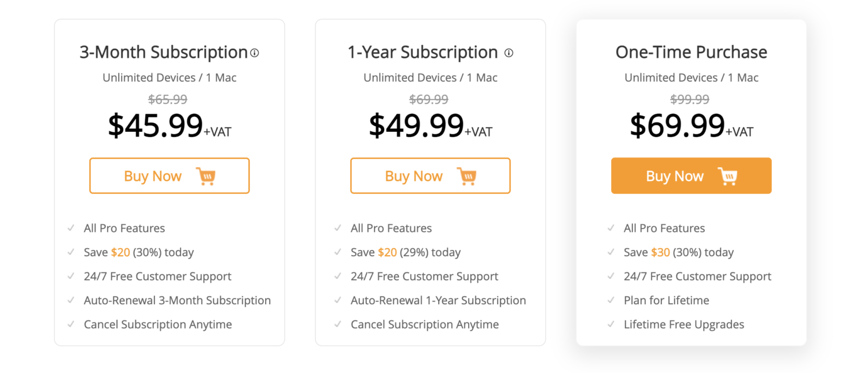Image resolution: width=868 pixels, height=373 pixels.
Task: Buy the 1-Year Subscription plan
Action: click(x=431, y=176)
